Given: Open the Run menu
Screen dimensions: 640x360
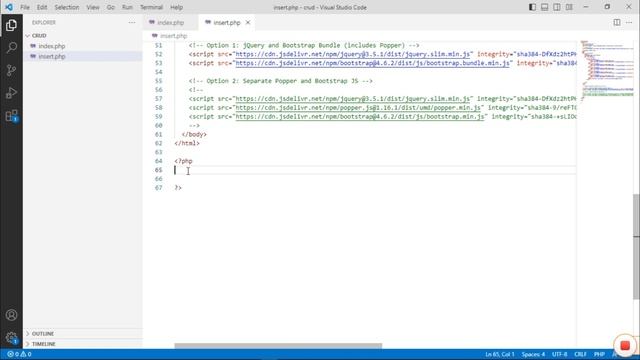Looking at the screenshot, I should (x=127, y=7).
